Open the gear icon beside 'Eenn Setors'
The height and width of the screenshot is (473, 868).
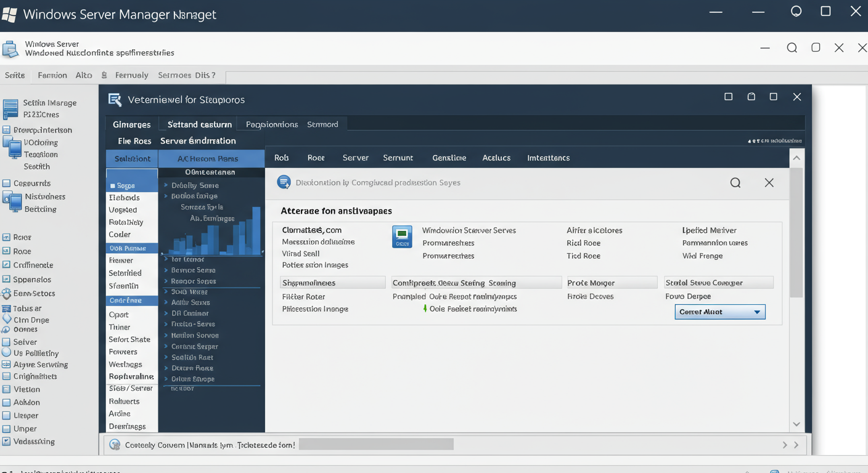coord(7,294)
